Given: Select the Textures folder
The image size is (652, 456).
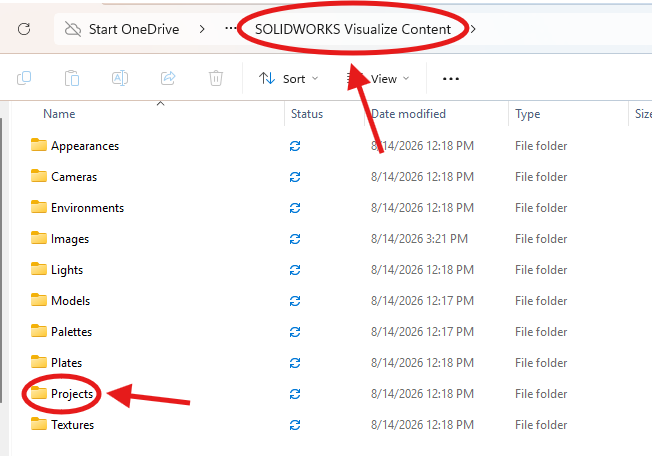Looking at the screenshot, I should 62,425.
